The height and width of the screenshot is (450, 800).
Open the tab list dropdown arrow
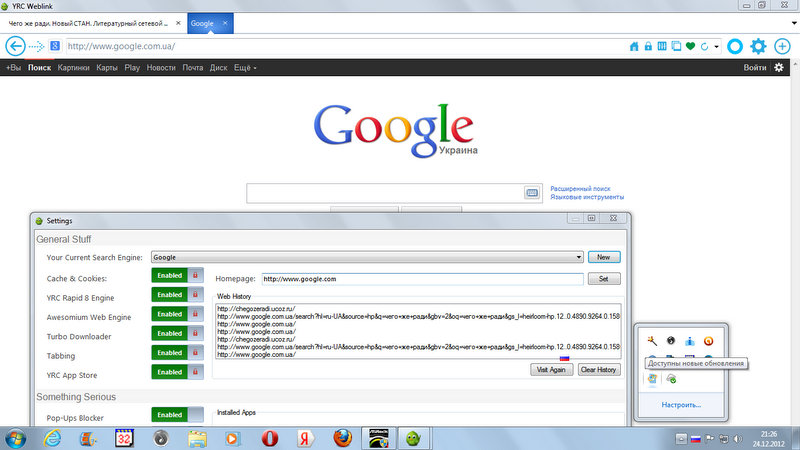pyautogui.click(x=794, y=23)
